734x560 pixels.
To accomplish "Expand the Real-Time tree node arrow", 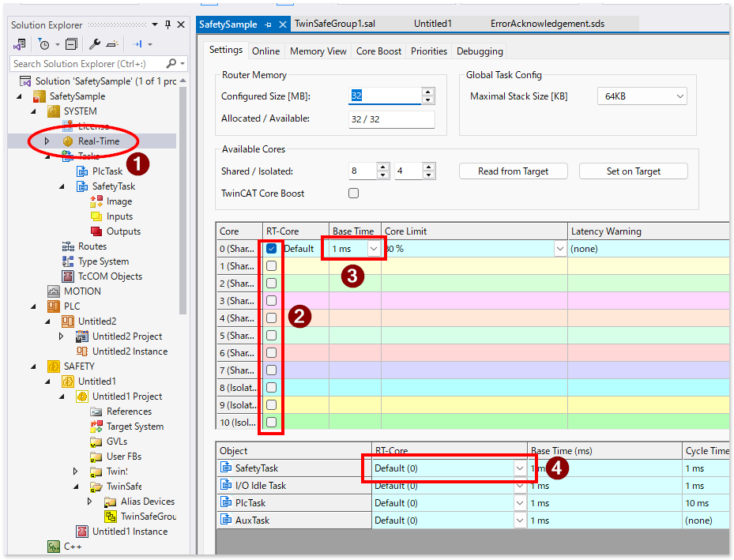I will pos(47,141).
